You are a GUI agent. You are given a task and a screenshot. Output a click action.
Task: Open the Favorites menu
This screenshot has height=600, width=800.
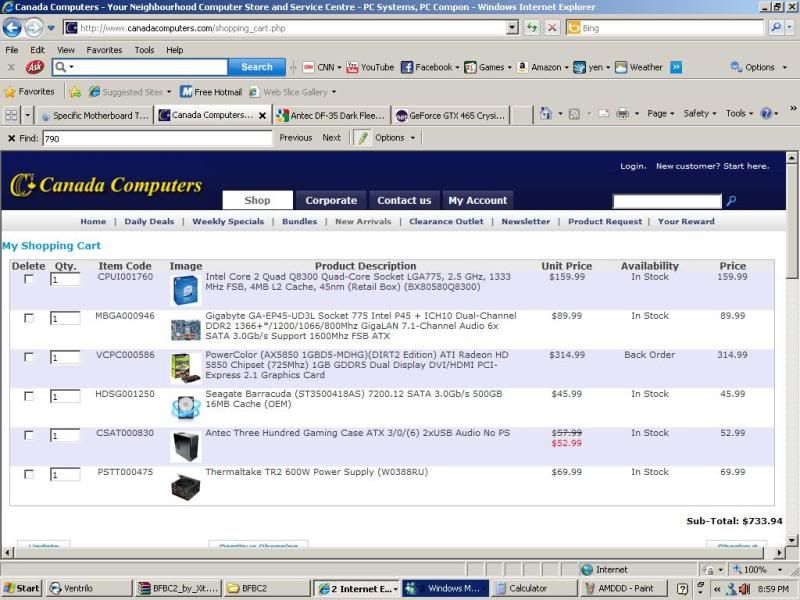pos(104,50)
